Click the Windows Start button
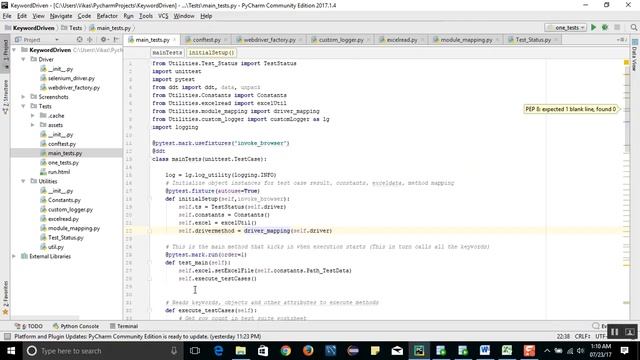This screenshot has width=640, height=360. point(11,351)
